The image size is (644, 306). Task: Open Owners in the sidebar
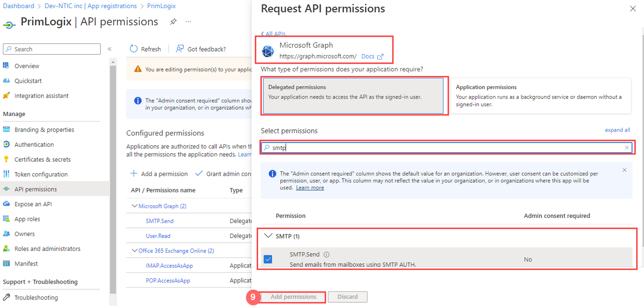25,234
